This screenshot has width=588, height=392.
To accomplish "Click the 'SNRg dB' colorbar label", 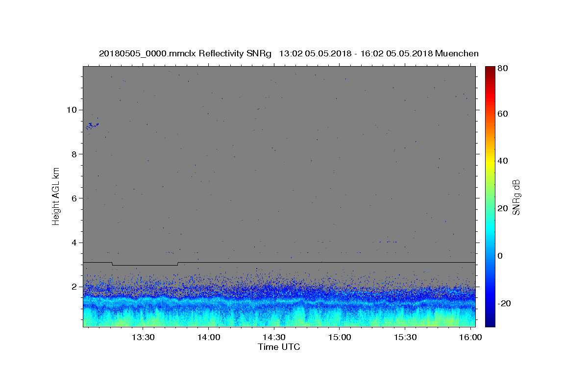I will 516,197.
